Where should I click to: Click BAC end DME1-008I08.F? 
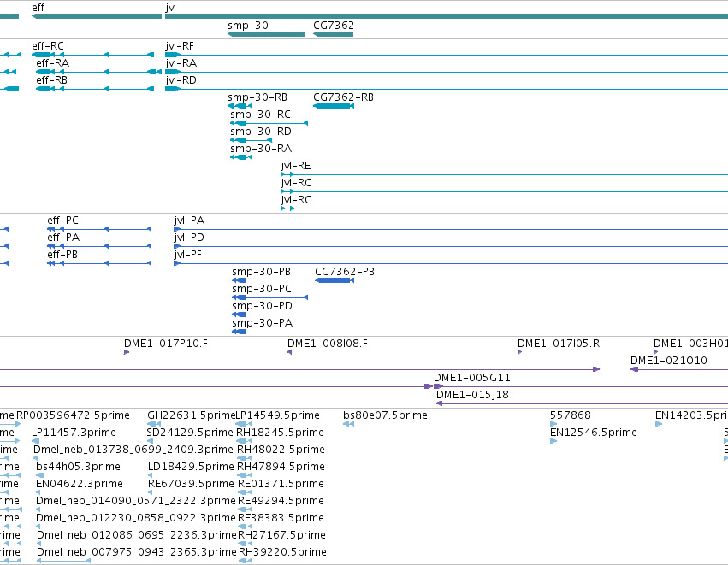click(290, 352)
